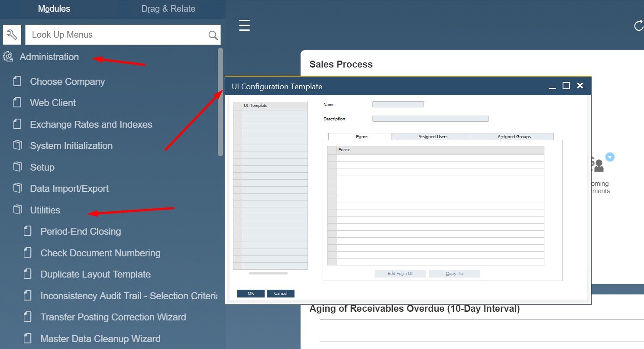644x349 pixels.
Task: Click the magnifying glass in the menu search
Action: click(212, 35)
